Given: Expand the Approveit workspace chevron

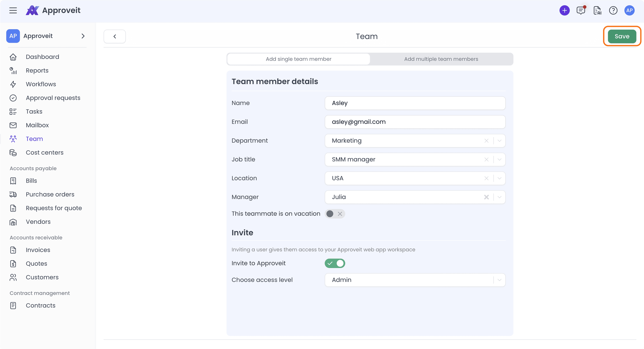Looking at the screenshot, I should 83,36.
